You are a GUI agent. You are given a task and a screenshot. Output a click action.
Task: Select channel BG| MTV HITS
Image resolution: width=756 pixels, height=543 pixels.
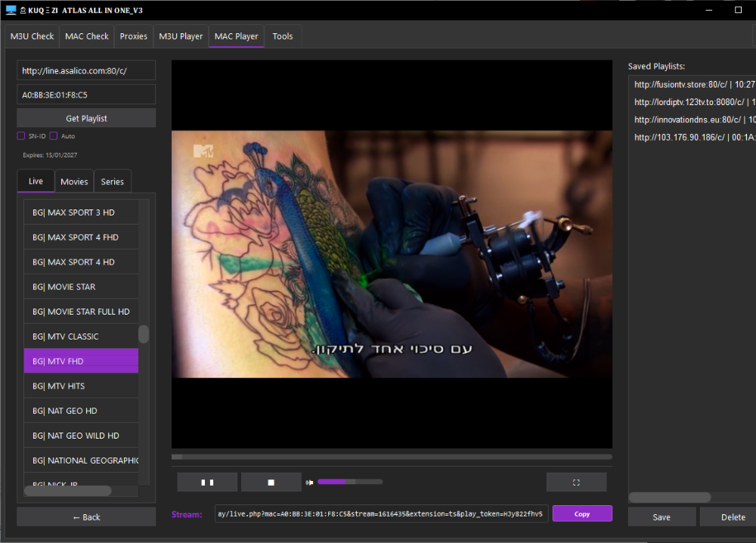[x=81, y=386]
